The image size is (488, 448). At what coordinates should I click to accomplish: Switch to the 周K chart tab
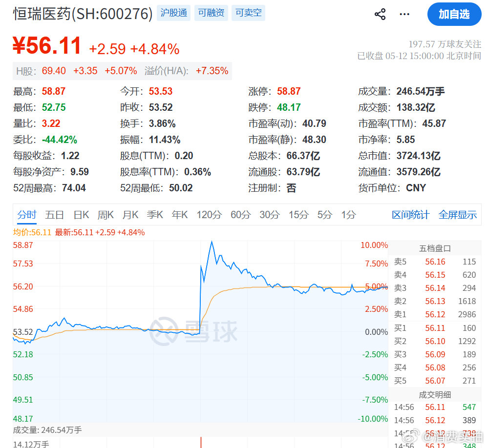[106, 215]
